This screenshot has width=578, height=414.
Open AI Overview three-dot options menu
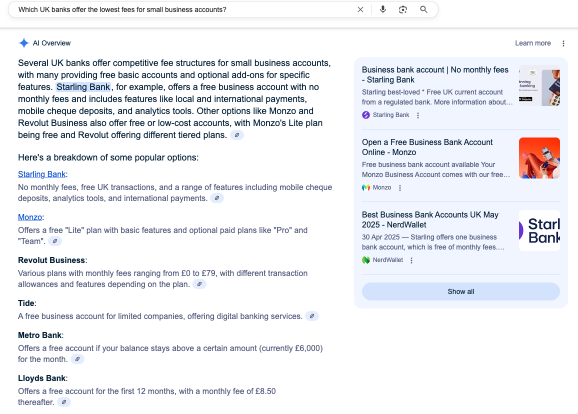pyautogui.click(x=563, y=44)
